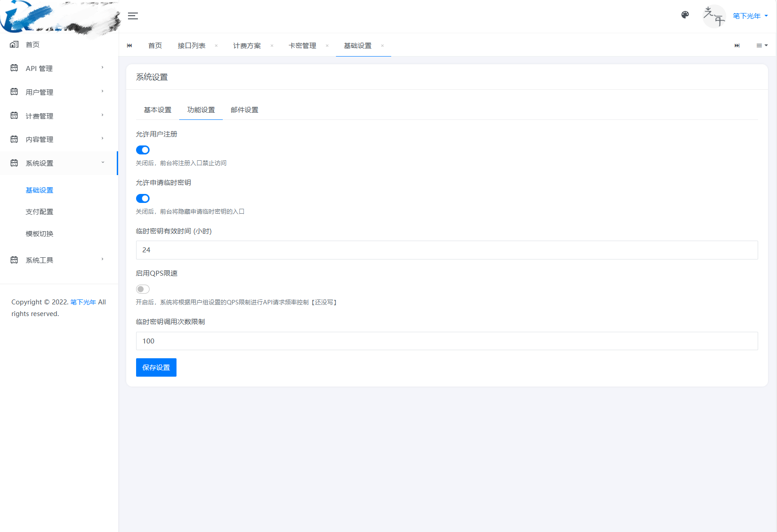Image resolution: width=777 pixels, height=532 pixels.
Task: Switch to the 基本设置 tab
Action: (158, 110)
